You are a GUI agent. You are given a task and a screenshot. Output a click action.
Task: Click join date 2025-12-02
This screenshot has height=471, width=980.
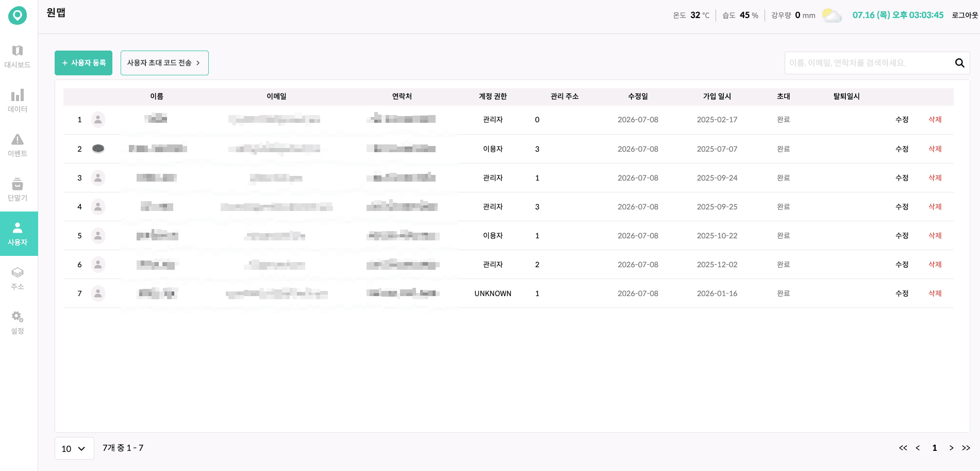717,265
